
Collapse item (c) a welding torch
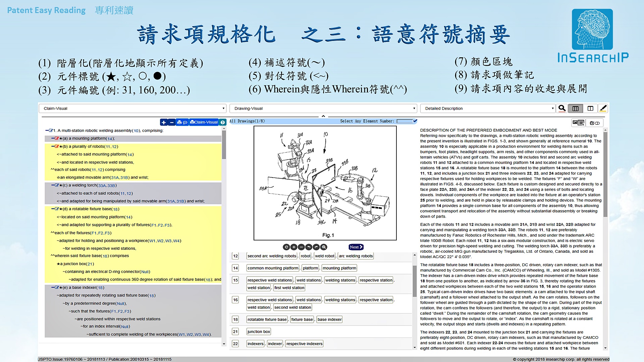coord(53,185)
